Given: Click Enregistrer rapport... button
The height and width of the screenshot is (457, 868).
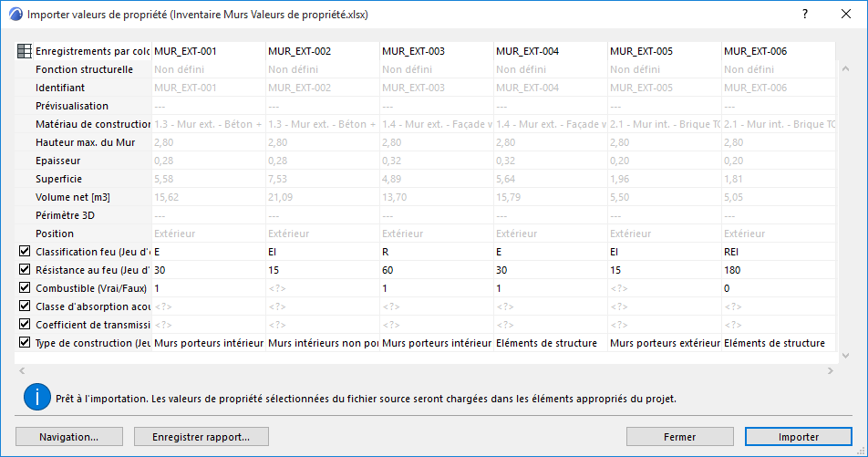Looking at the screenshot, I should tap(201, 437).
